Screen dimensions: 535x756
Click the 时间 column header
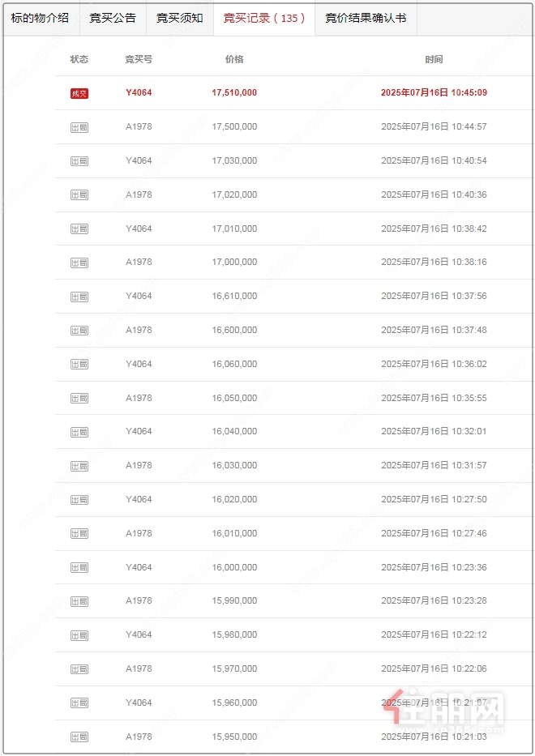[x=434, y=59]
